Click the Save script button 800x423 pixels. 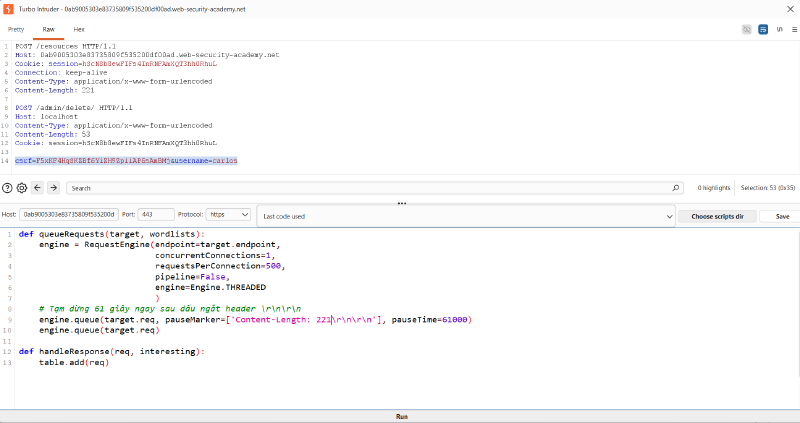click(782, 216)
